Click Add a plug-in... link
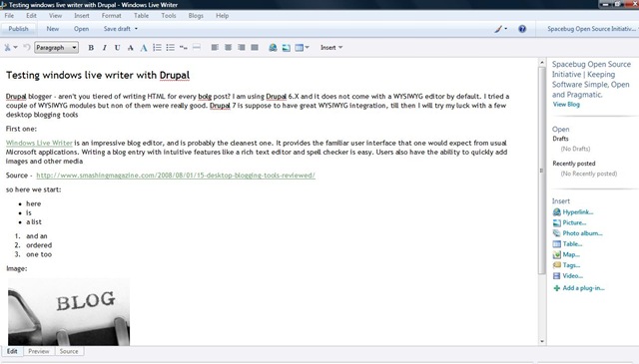 (x=579, y=288)
